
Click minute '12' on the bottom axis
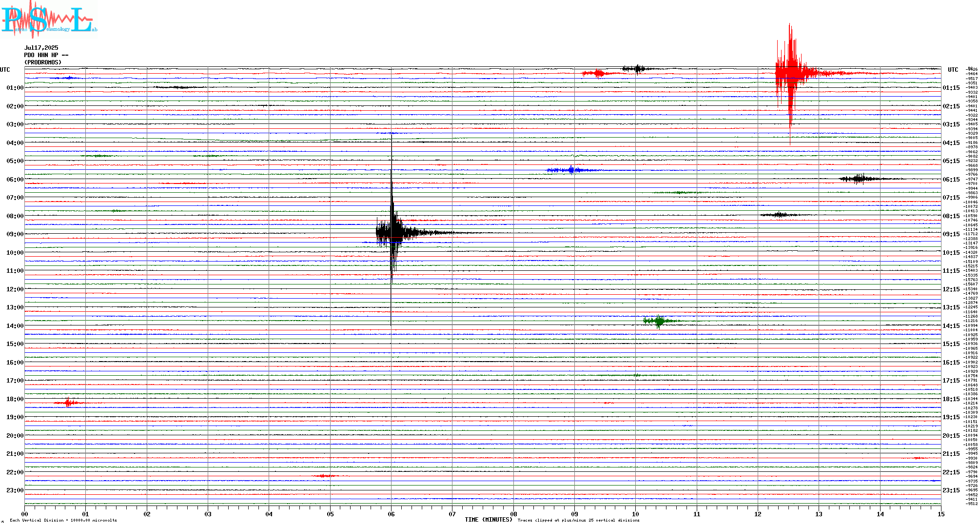(x=758, y=514)
